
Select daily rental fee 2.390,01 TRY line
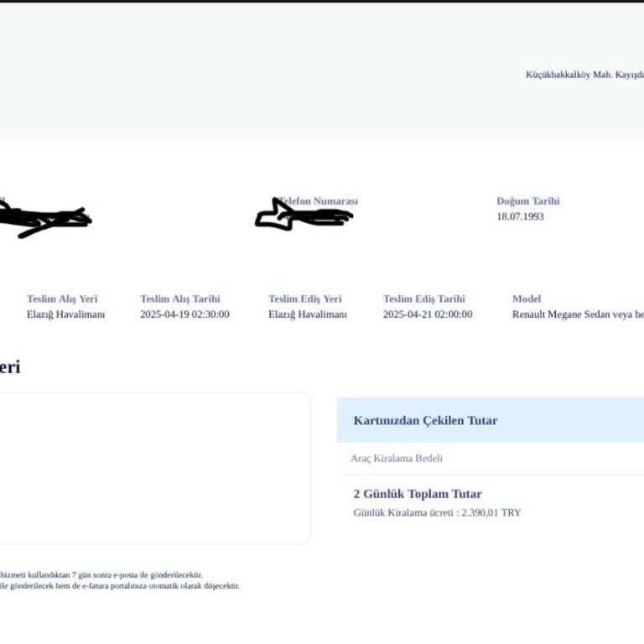(x=437, y=512)
